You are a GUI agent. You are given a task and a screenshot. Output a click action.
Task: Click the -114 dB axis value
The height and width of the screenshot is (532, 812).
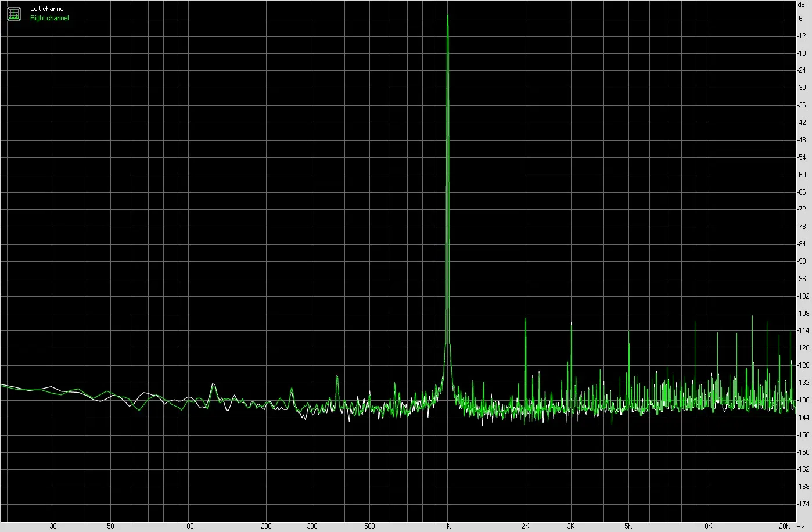(803, 330)
